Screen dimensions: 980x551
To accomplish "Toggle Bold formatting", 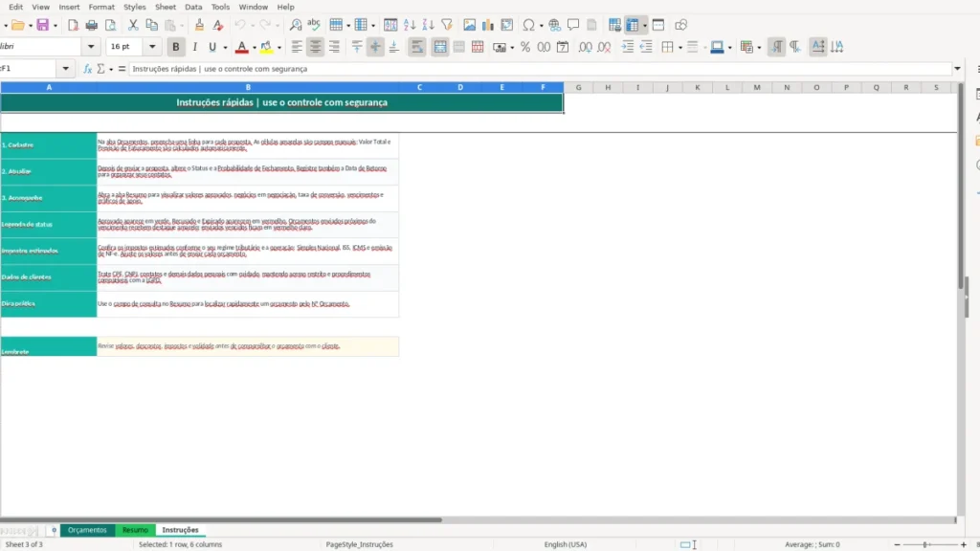I will [176, 47].
